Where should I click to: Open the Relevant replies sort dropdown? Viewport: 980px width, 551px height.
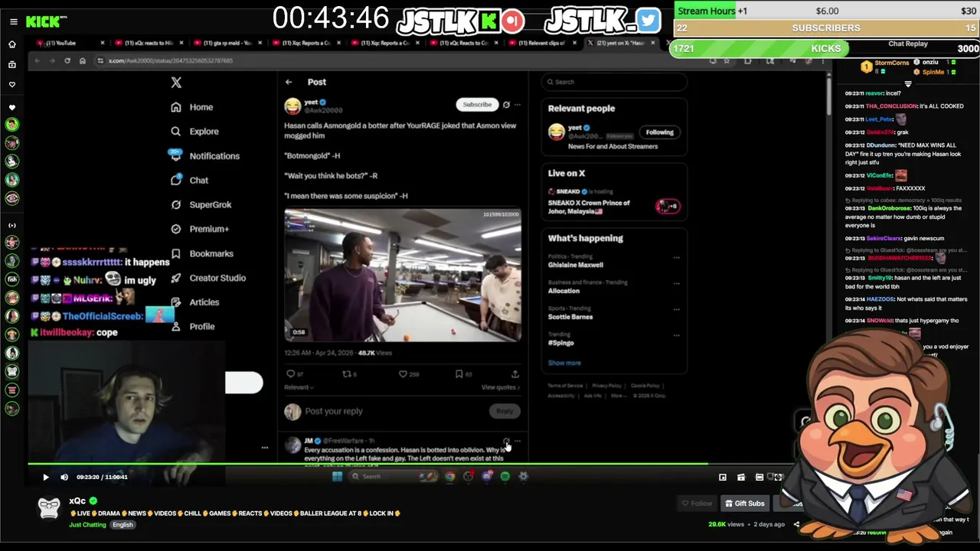click(299, 387)
